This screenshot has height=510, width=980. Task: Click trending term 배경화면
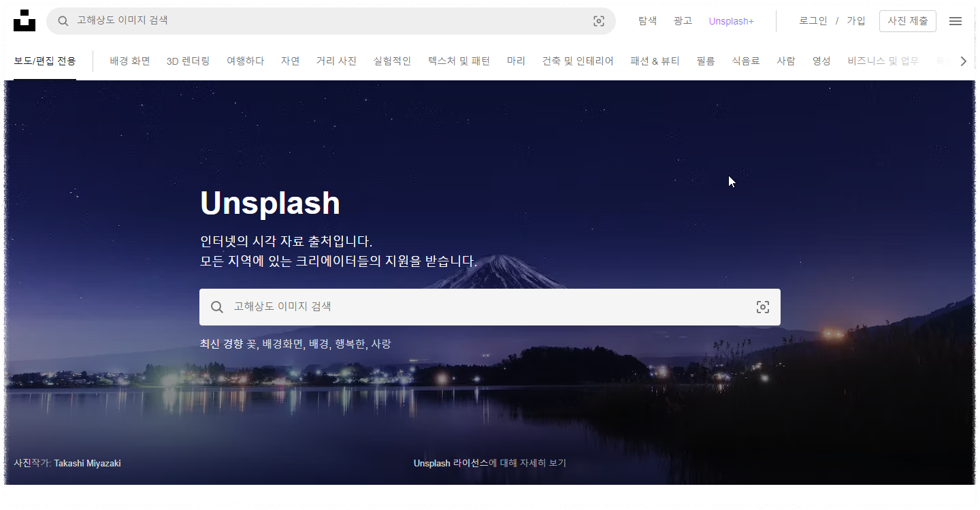[282, 345]
